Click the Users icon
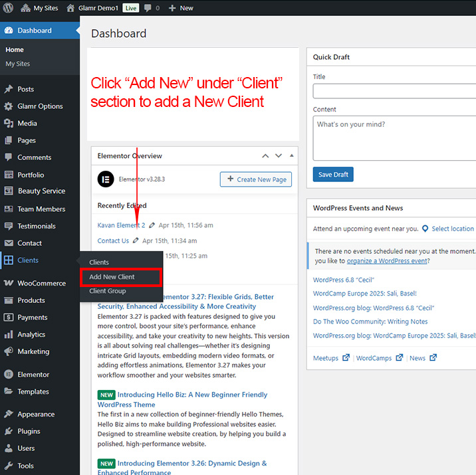Viewport: 476px width, 475px height. click(x=9, y=448)
